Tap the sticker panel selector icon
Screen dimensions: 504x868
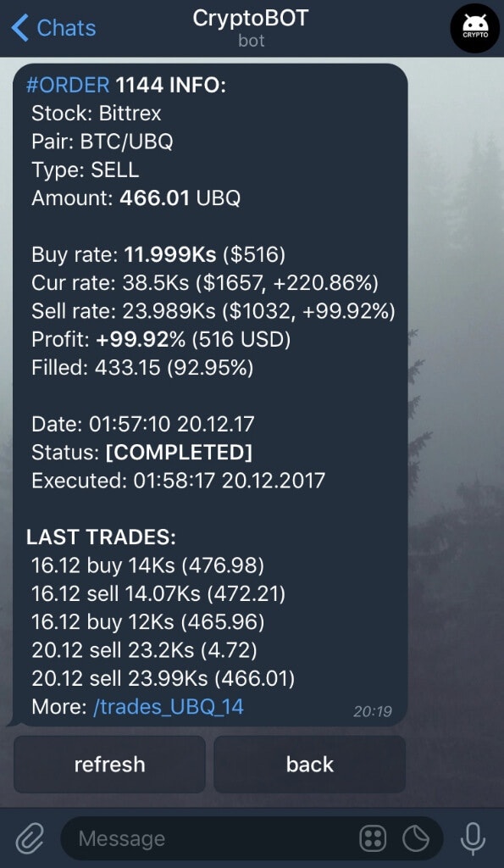point(416,838)
